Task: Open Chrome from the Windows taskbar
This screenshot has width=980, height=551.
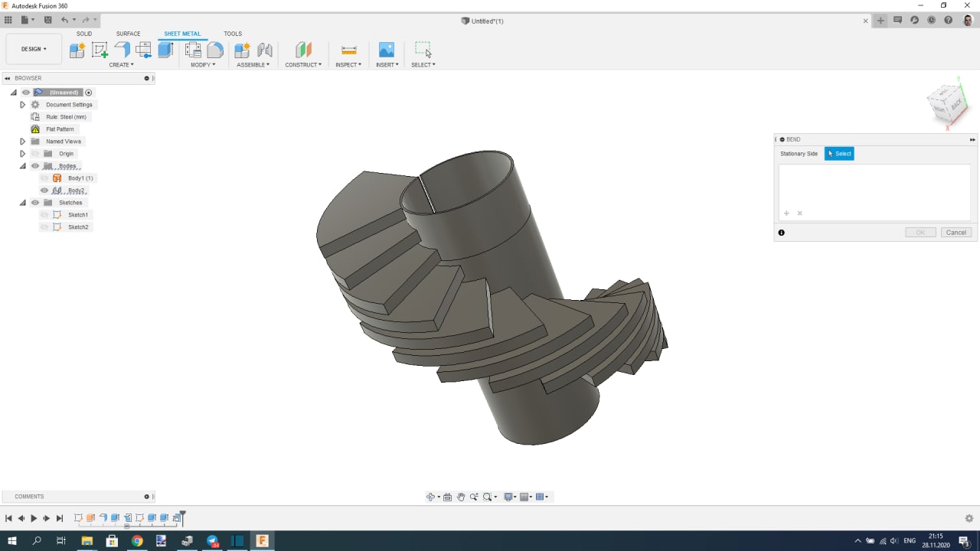Action: 137,540
